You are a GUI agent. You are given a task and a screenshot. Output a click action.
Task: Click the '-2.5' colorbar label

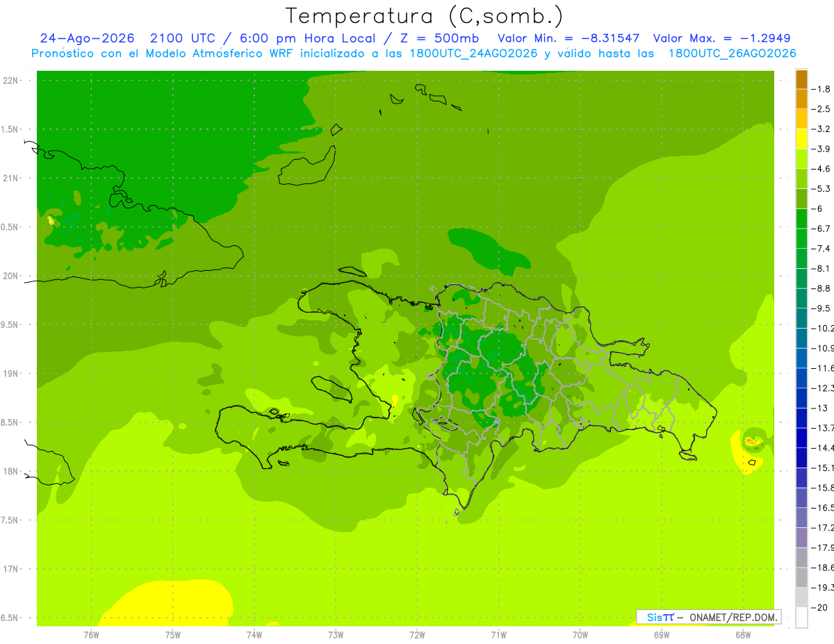[x=821, y=109]
